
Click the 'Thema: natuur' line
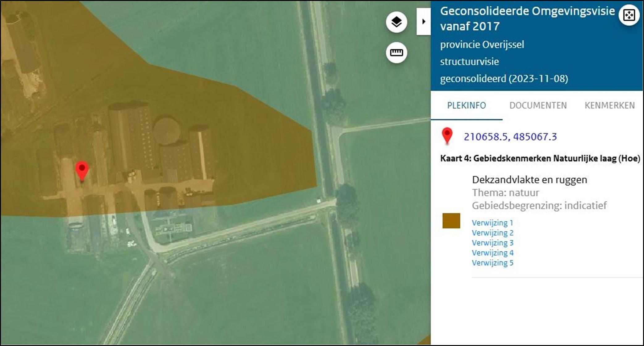505,193
